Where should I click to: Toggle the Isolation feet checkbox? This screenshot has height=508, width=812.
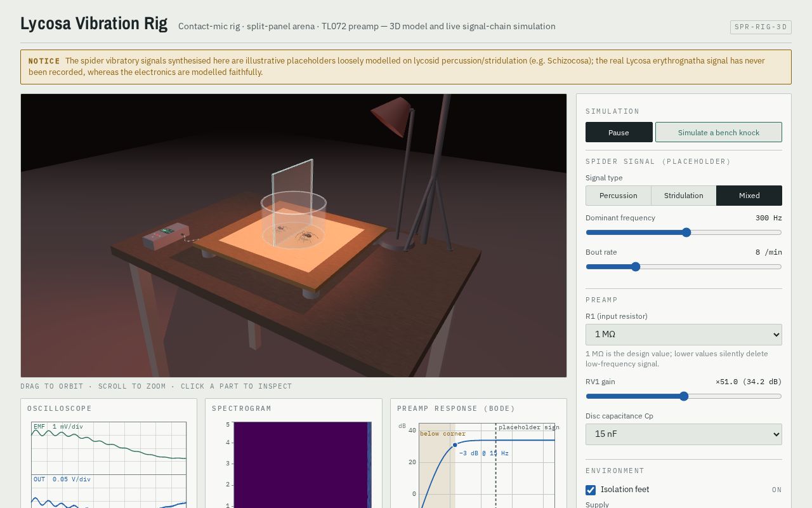pos(591,490)
